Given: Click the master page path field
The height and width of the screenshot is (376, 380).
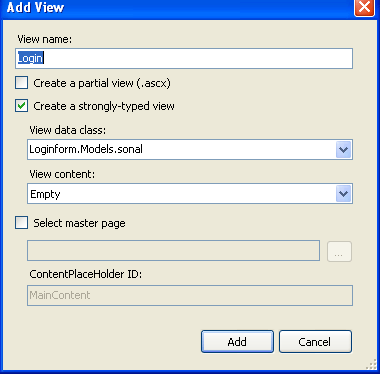Looking at the screenshot, I should [x=173, y=250].
